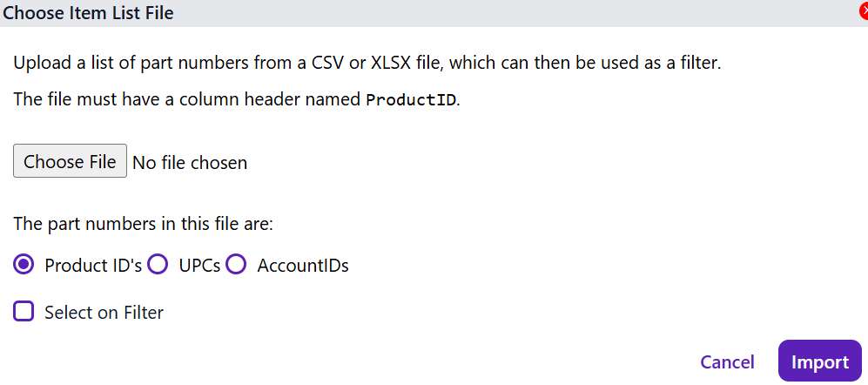The width and height of the screenshot is (868, 385).
Task: Click the Choose File button
Action: (70, 161)
